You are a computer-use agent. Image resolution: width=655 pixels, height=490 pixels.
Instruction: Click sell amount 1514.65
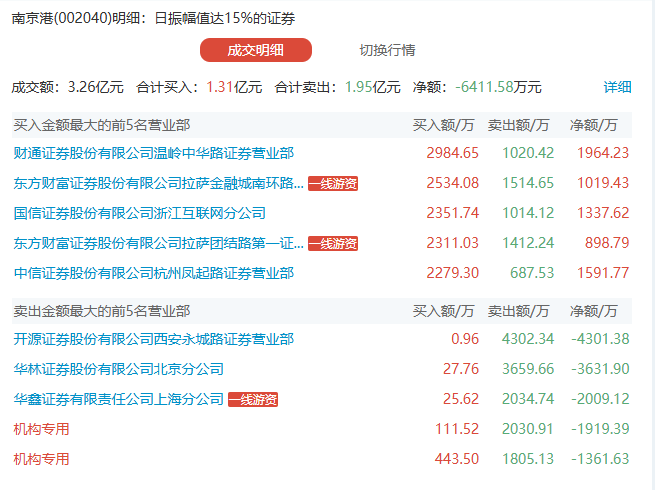click(528, 183)
